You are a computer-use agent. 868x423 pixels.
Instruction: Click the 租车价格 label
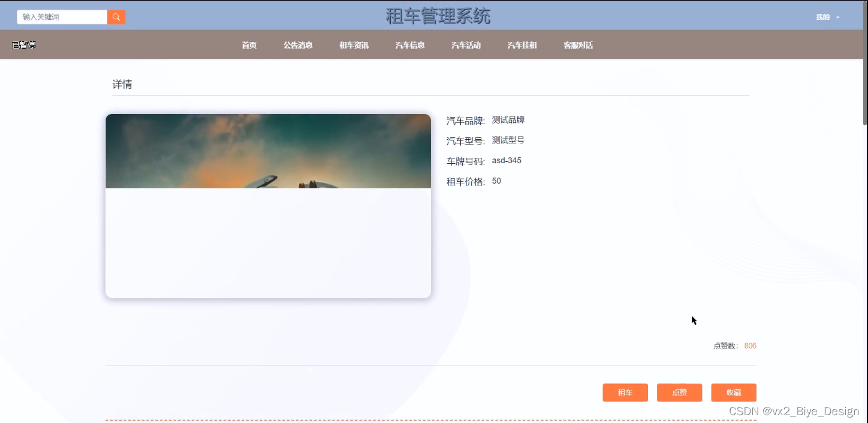pyautogui.click(x=466, y=182)
